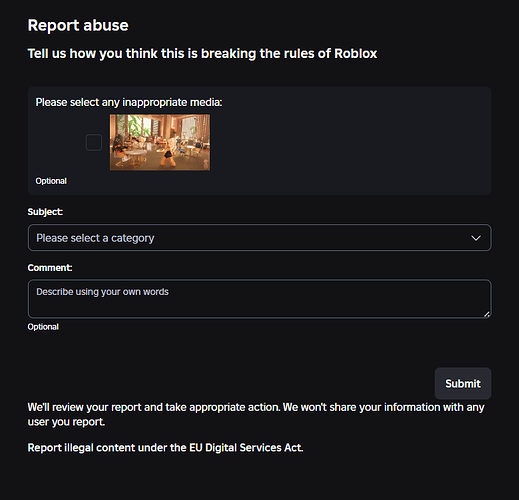Click the 'We'll review your report' notice text
This screenshot has height=500, width=519.
[256, 407]
